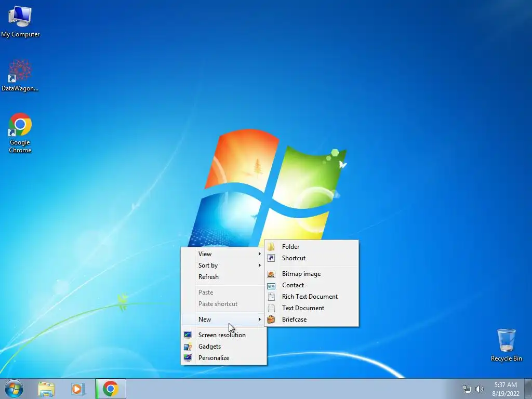Click the Briefcase icon in submenu
Viewport: 532px width, 399px height.
point(271,320)
